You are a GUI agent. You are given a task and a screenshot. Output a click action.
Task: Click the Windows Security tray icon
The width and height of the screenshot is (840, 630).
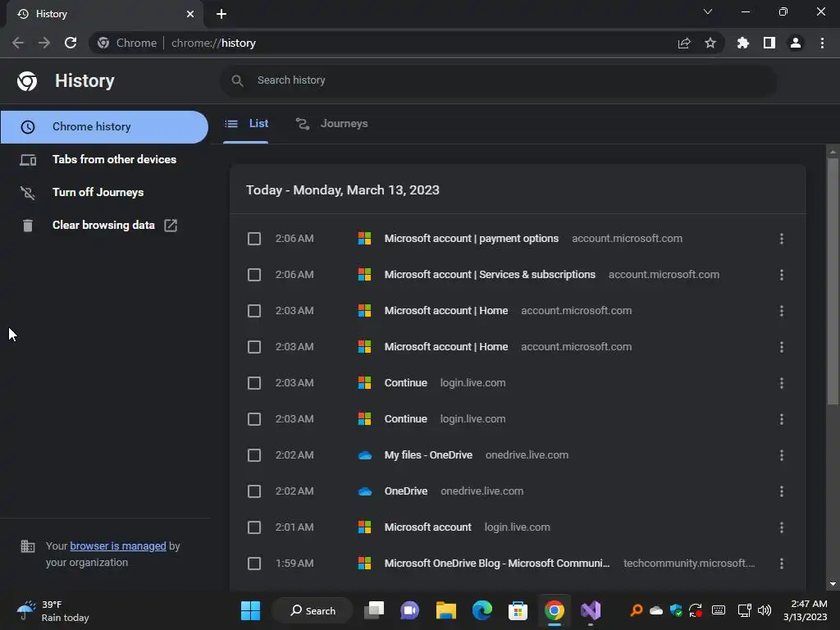click(x=676, y=610)
